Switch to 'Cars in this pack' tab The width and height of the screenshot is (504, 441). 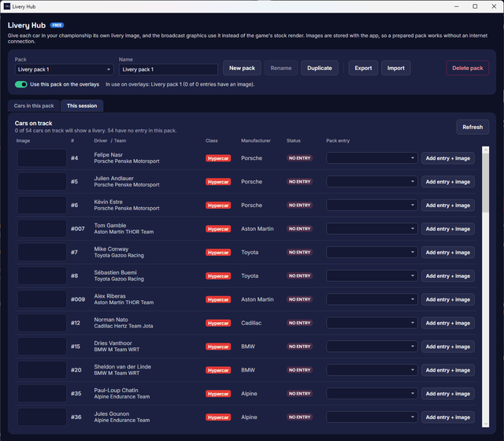(34, 106)
